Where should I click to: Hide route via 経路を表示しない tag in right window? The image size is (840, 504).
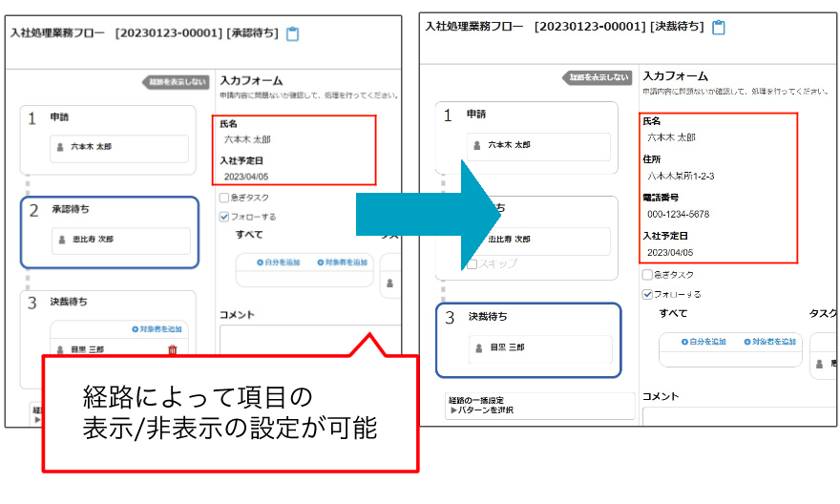point(597,77)
